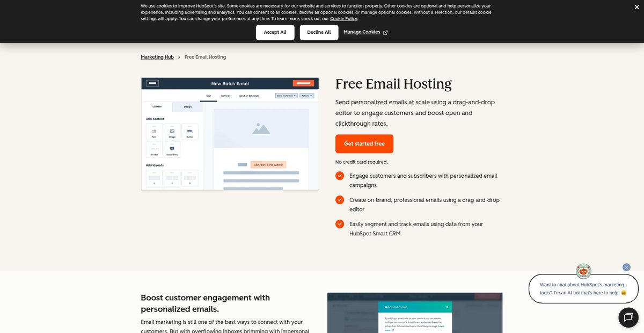
Task: Open the chat launcher icon
Action: pyautogui.click(x=628, y=317)
